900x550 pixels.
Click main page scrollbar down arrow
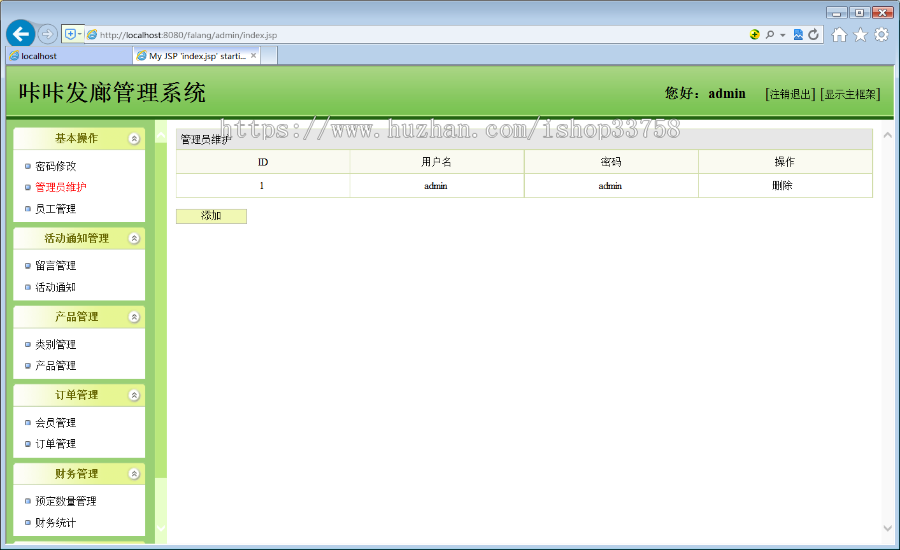coord(887,528)
